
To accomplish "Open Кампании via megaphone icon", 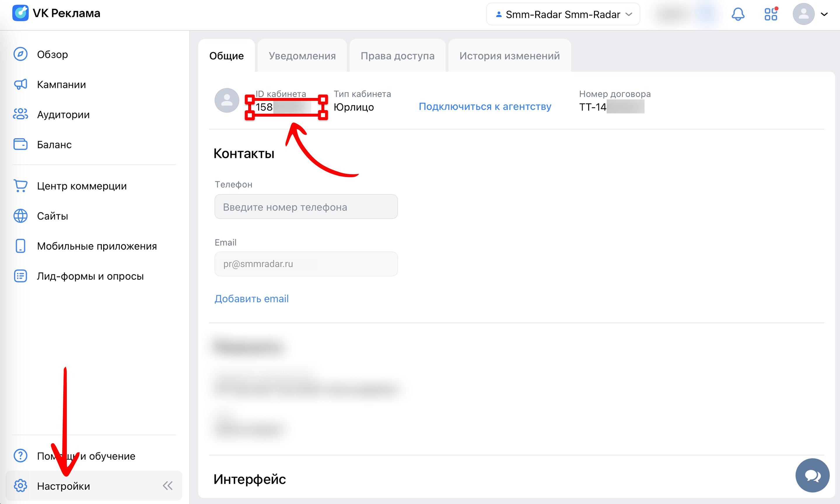I will pos(20,84).
